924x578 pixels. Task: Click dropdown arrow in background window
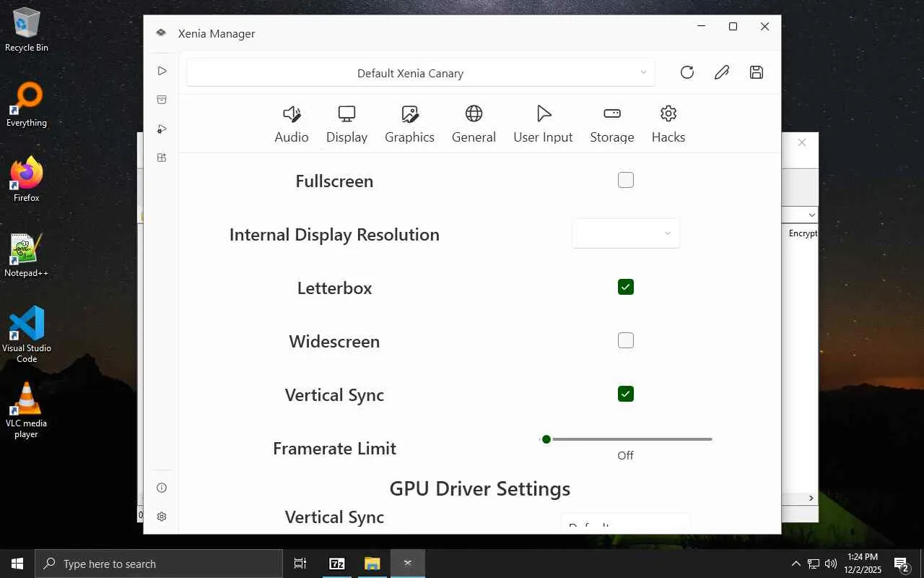pyautogui.click(x=811, y=215)
